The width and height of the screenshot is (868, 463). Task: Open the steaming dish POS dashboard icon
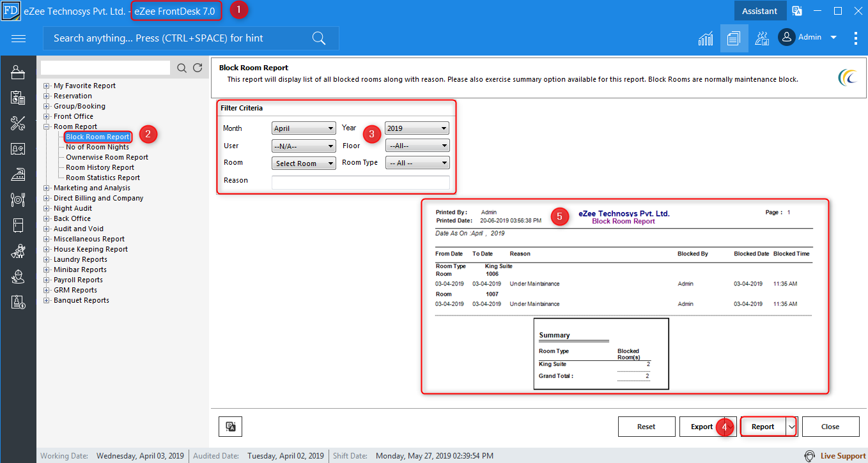[762, 38]
